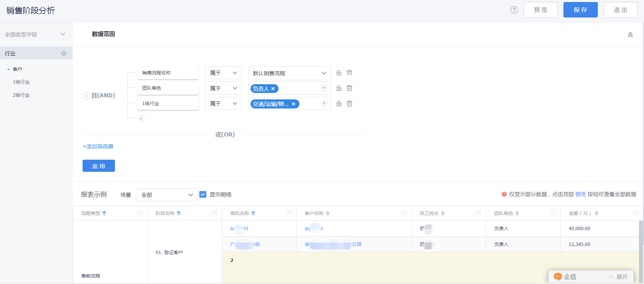Open 阶段名称 column options chevron

point(214,213)
